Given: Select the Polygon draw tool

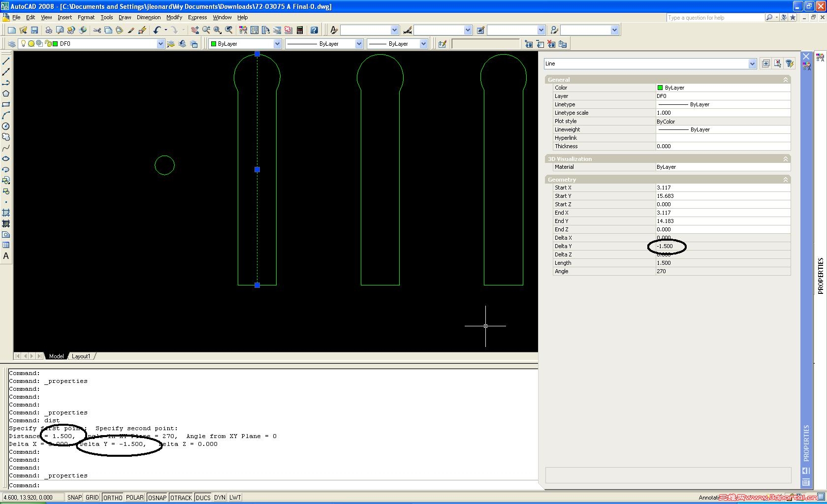Looking at the screenshot, I should [6, 94].
